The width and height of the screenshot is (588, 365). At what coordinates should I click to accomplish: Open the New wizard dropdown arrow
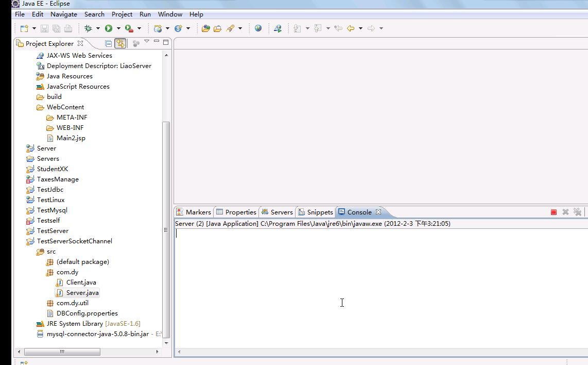[34, 28]
